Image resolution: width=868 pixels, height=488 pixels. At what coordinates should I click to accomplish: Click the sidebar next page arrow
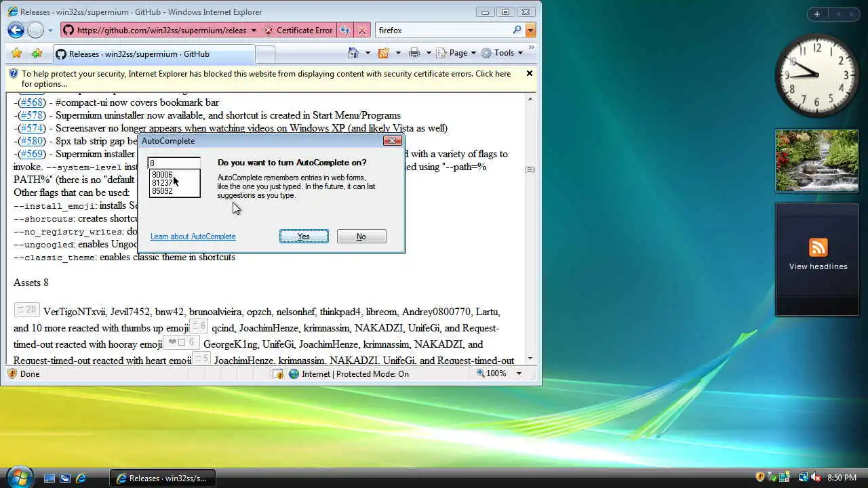click(852, 14)
